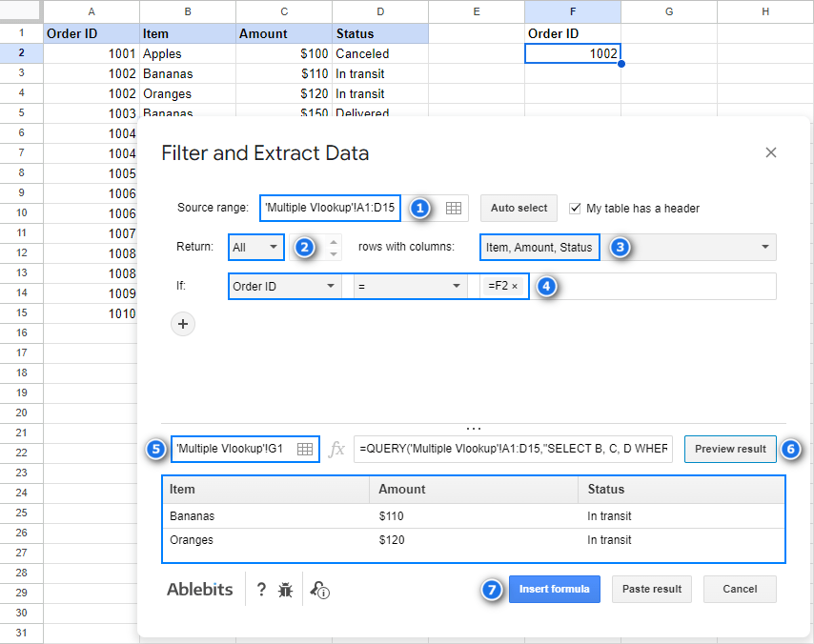
Task: Remove the =F2 condition value
Action: (515, 287)
